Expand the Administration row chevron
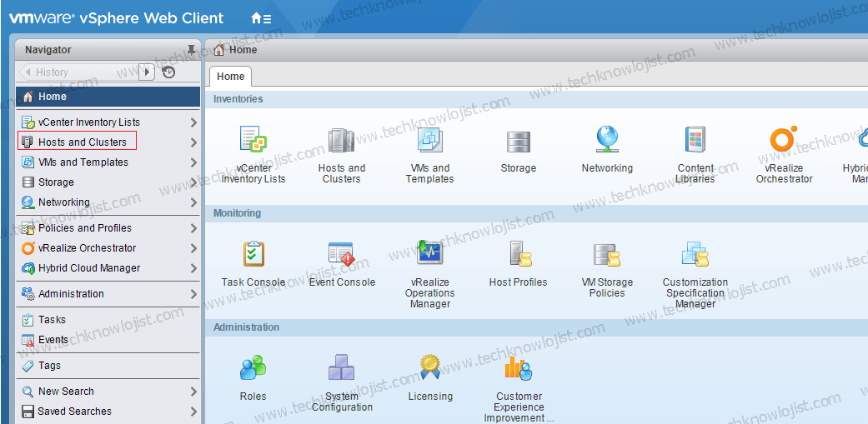Screen dimensions: 868x424 click(x=193, y=293)
